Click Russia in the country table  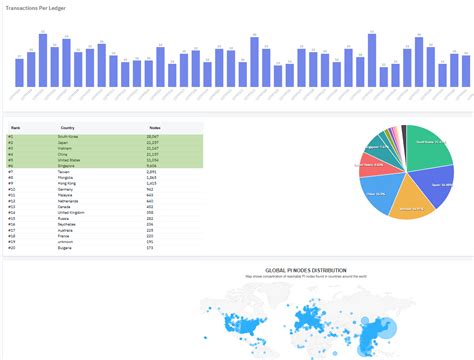point(63,219)
